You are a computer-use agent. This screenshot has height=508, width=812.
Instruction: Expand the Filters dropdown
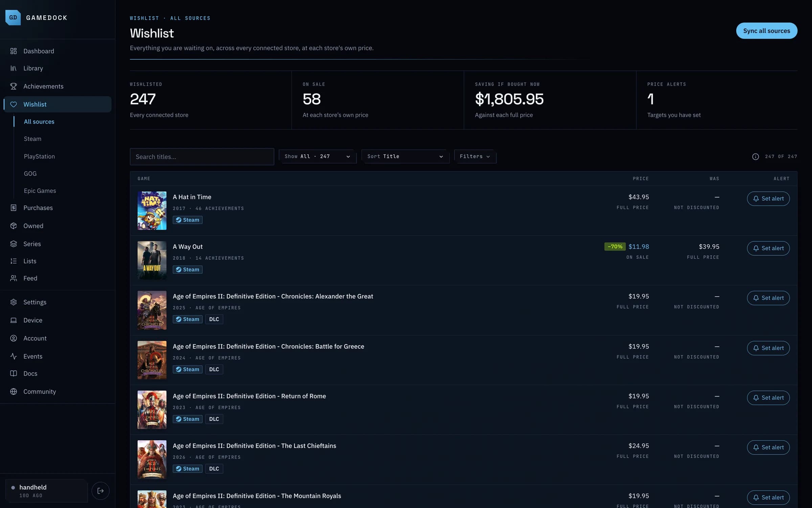click(475, 156)
